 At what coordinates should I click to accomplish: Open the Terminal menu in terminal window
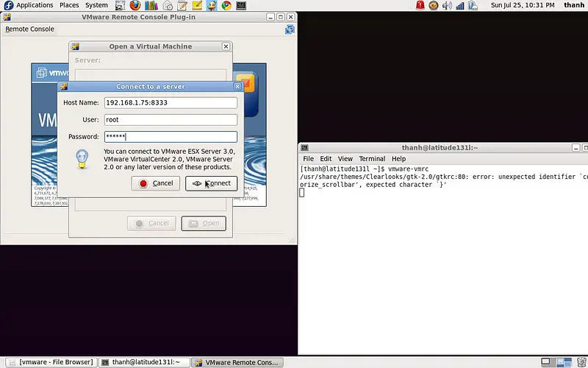coord(372,159)
